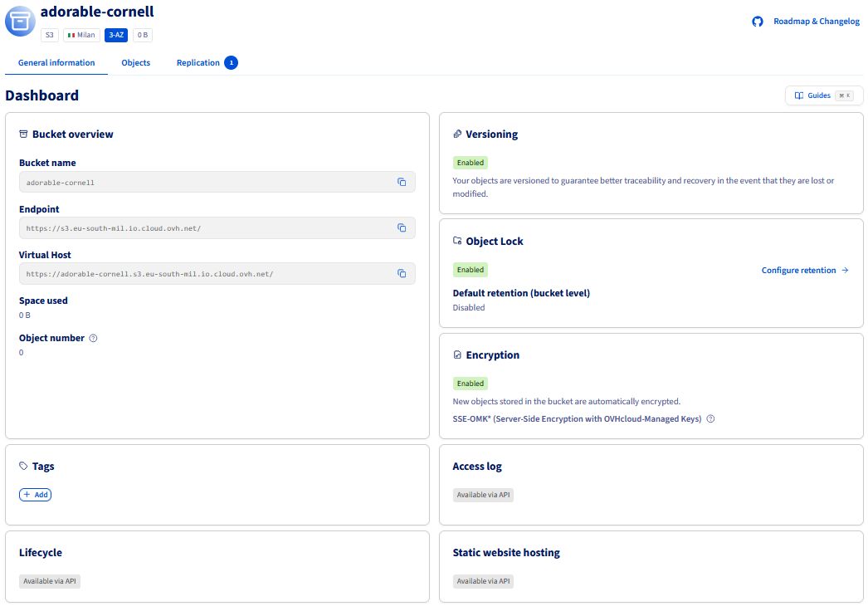
Task: Copy the bucket name to clipboard
Action: coord(401,182)
